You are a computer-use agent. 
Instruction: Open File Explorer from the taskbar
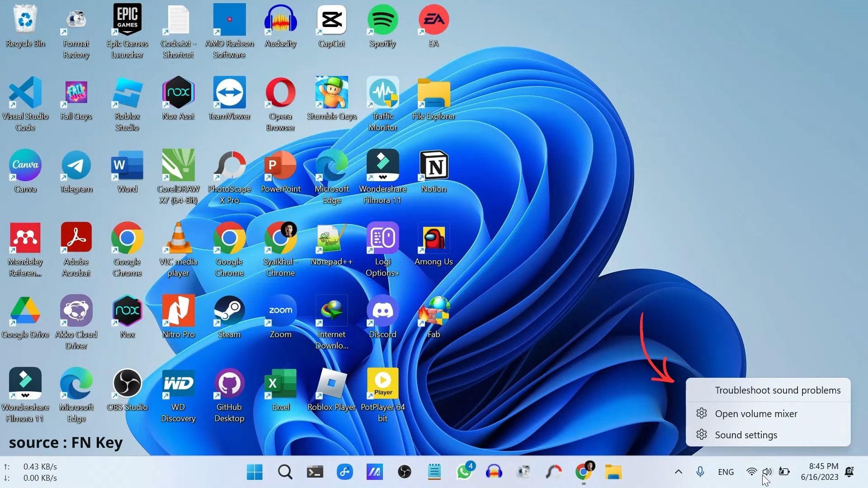(613, 472)
